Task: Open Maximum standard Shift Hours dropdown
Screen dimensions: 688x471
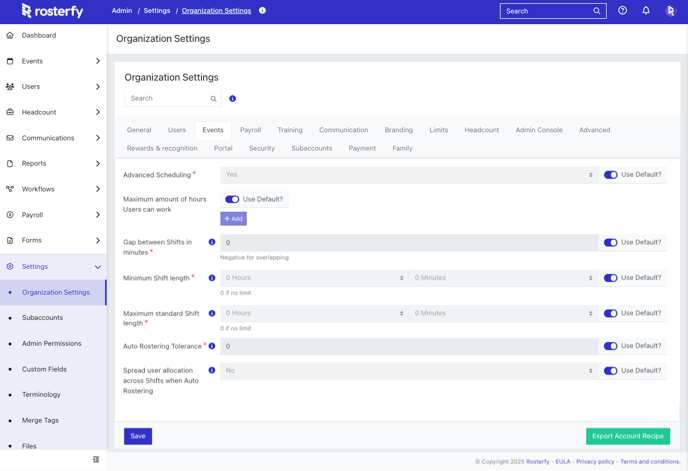Action: (x=314, y=313)
